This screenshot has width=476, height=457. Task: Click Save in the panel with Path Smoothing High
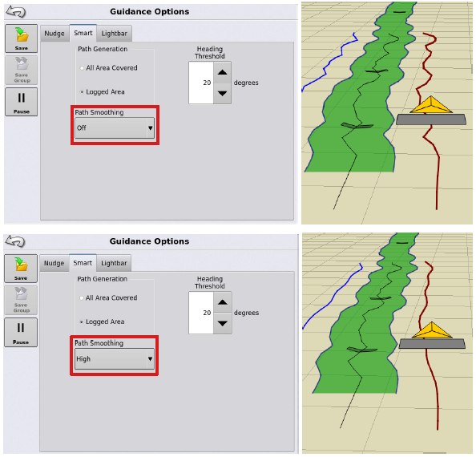(21, 269)
